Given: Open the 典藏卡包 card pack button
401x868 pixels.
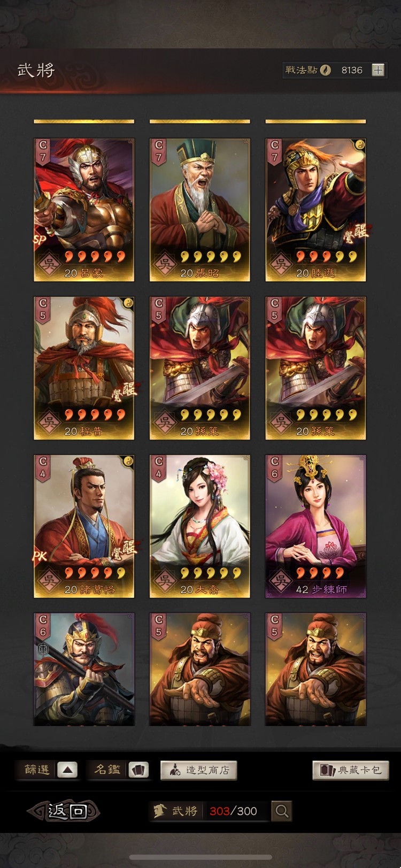Looking at the screenshot, I should (x=351, y=770).
